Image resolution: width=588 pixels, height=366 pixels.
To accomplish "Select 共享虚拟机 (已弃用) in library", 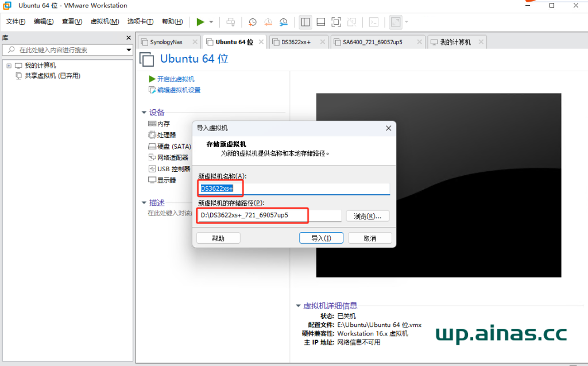I will click(x=52, y=76).
